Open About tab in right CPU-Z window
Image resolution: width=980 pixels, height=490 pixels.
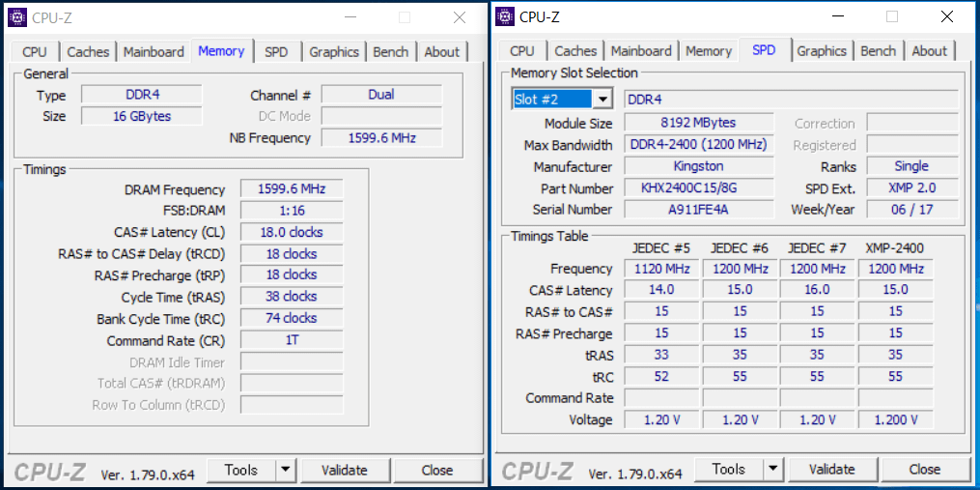coord(930,50)
